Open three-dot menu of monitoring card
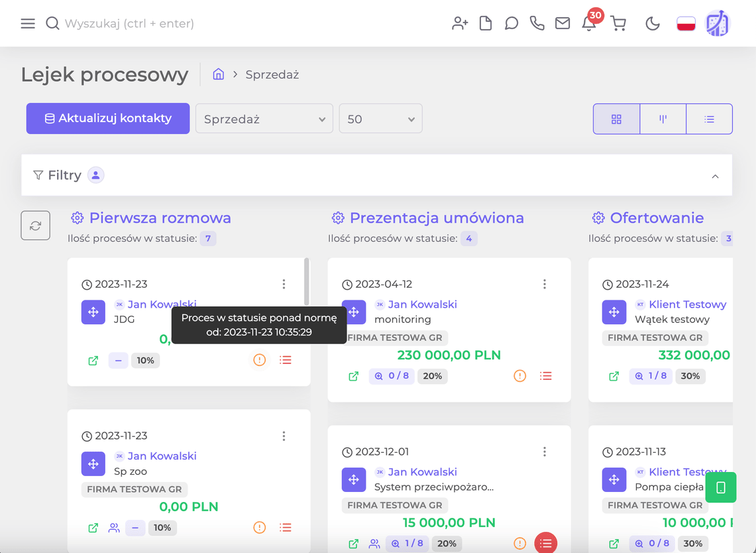Viewport: 756px width, 553px height. point(545,284)
